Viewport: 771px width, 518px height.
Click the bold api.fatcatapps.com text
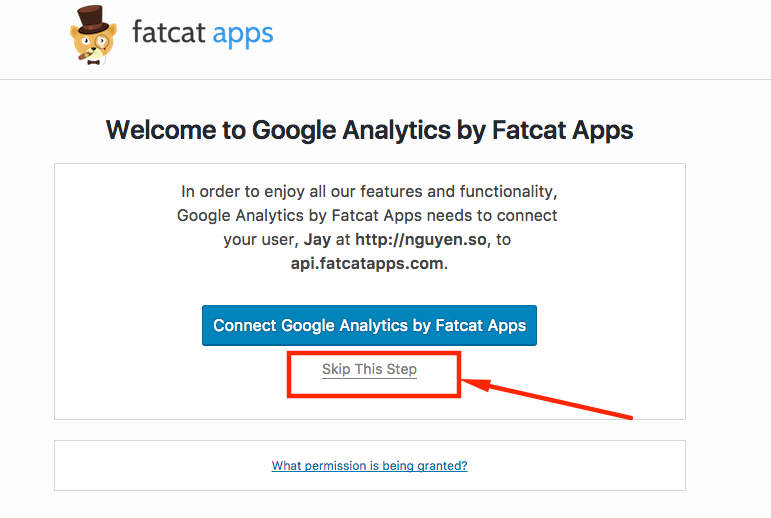point(369,264)
